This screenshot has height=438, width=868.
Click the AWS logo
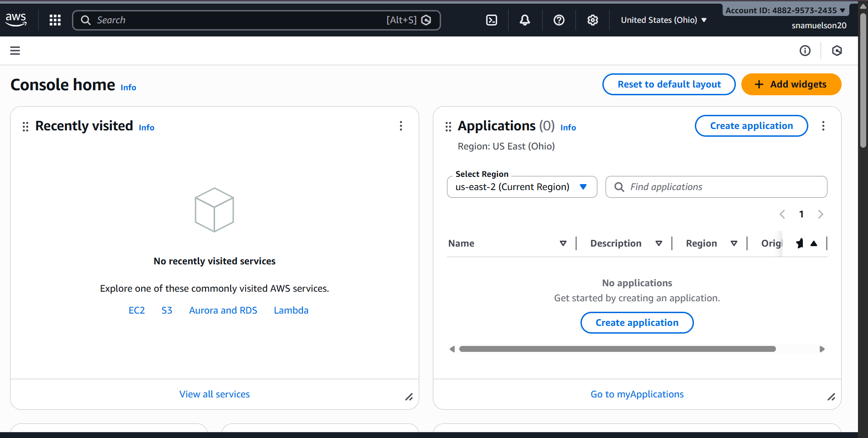pos(16,20)
